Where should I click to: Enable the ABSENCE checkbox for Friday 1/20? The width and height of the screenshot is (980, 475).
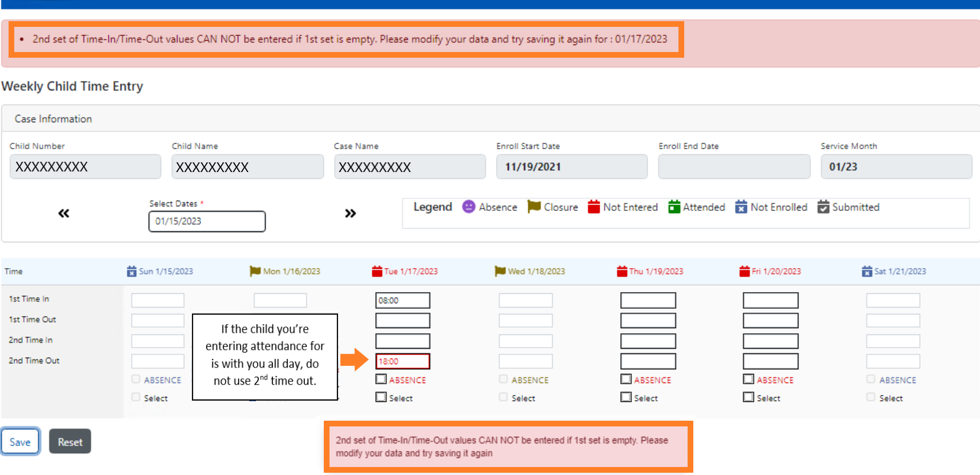pyautogui.click(x=748, y=379)
